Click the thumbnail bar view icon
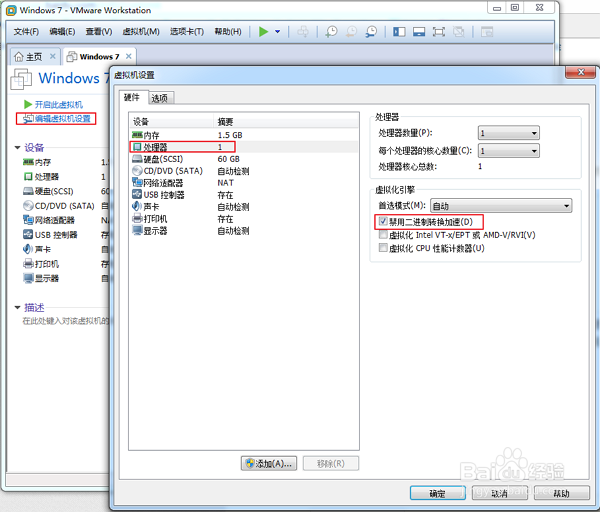600x512 pixels. click(419, 32)
